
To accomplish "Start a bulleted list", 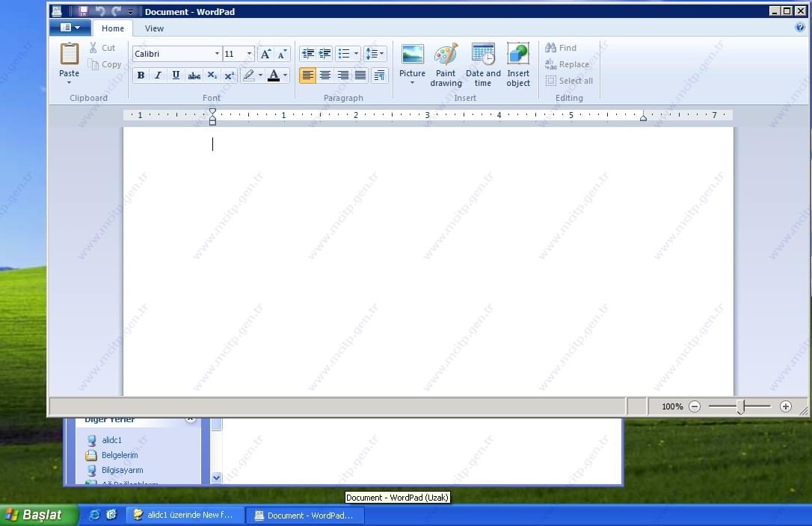I will tap(344, 54).
